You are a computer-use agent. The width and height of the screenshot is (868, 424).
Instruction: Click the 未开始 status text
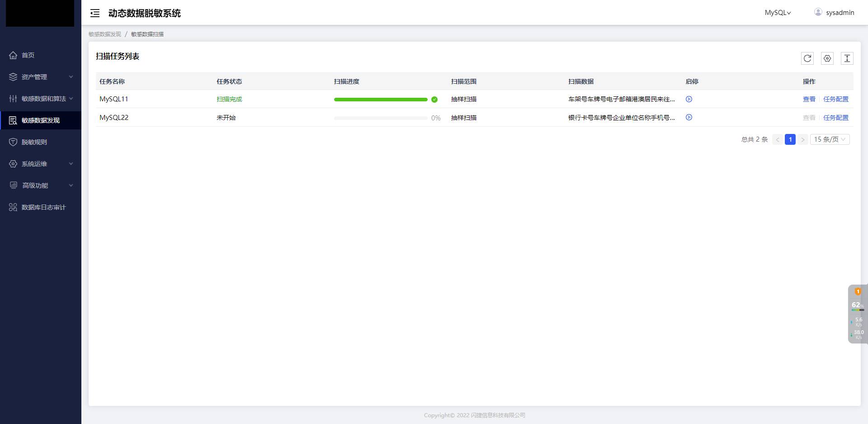(226, 118)
